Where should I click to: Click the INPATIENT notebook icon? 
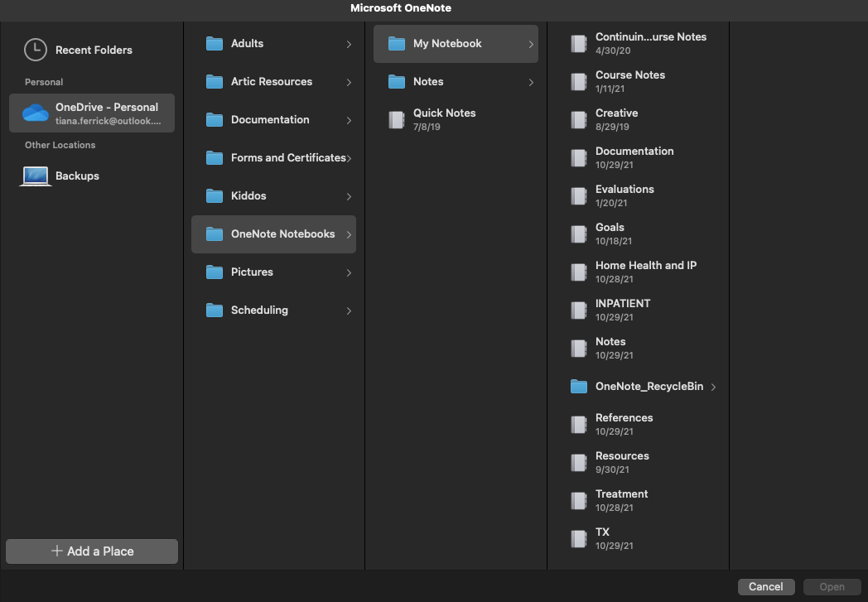coord(578,310)
